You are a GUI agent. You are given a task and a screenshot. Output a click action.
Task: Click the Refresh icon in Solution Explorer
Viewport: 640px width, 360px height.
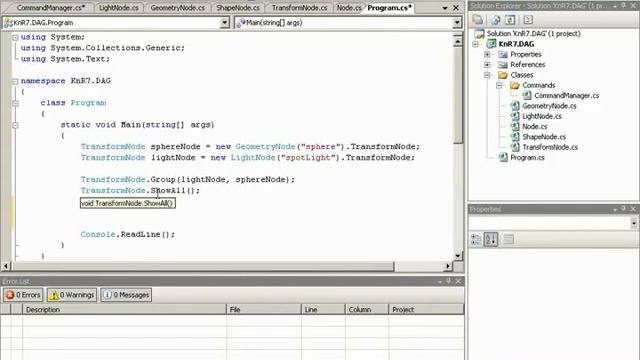(x=510, y=20)
